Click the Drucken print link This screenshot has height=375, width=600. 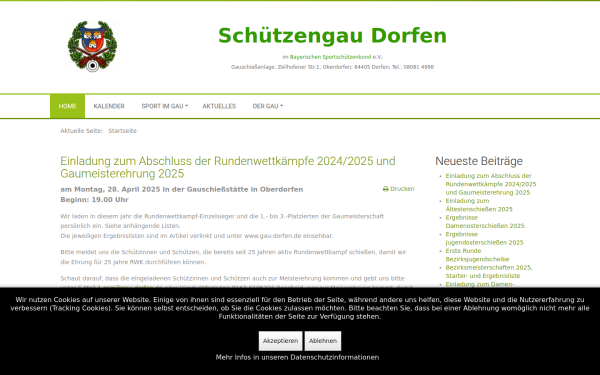point(399,189)
